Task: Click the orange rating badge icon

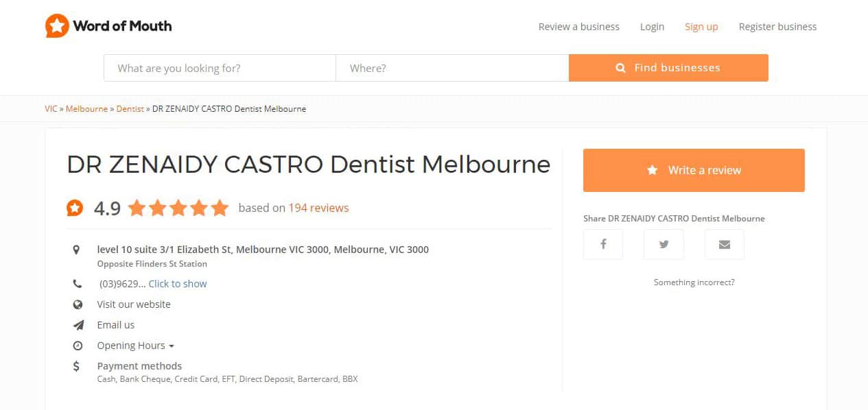Action: pyautogui.click(x=75, y=208)
